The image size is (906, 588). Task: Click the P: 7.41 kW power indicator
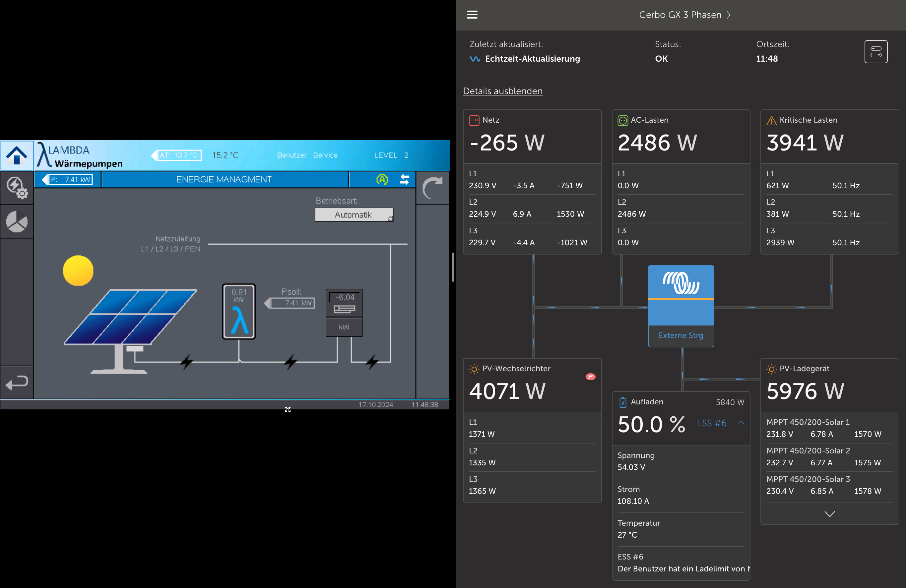tap(71, 179)
